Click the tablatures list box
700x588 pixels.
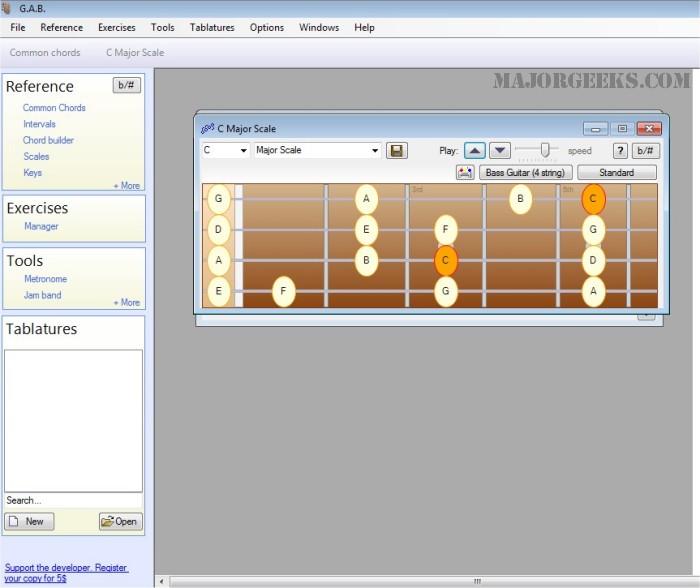click(73, 421)
